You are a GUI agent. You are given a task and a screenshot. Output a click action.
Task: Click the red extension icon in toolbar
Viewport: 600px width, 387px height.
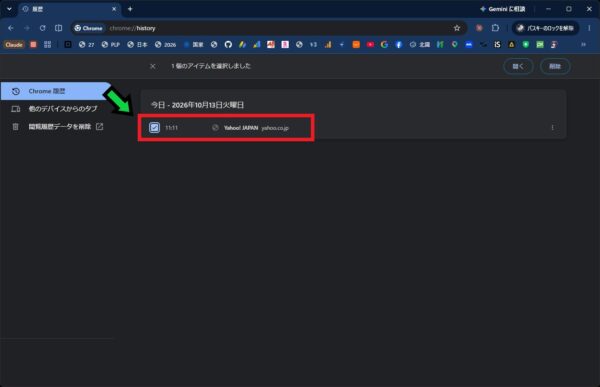point(479,28)
